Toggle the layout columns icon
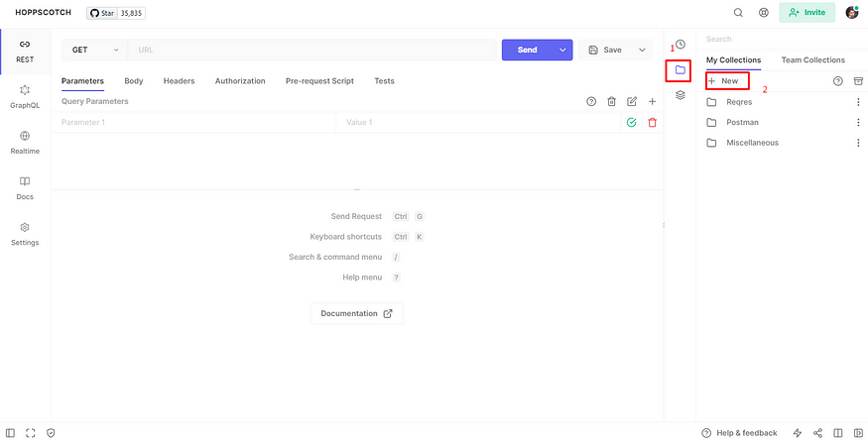This screenshot has width=868, height=443. (838, 433)
